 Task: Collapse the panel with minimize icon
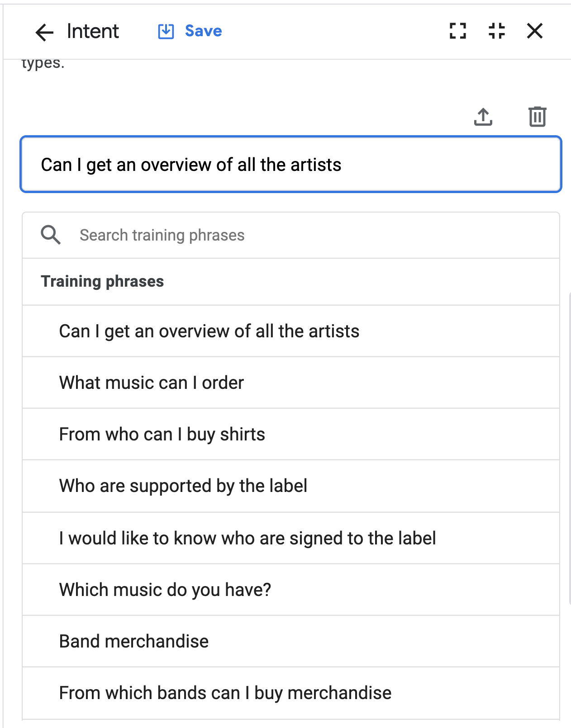click(497, 31)
